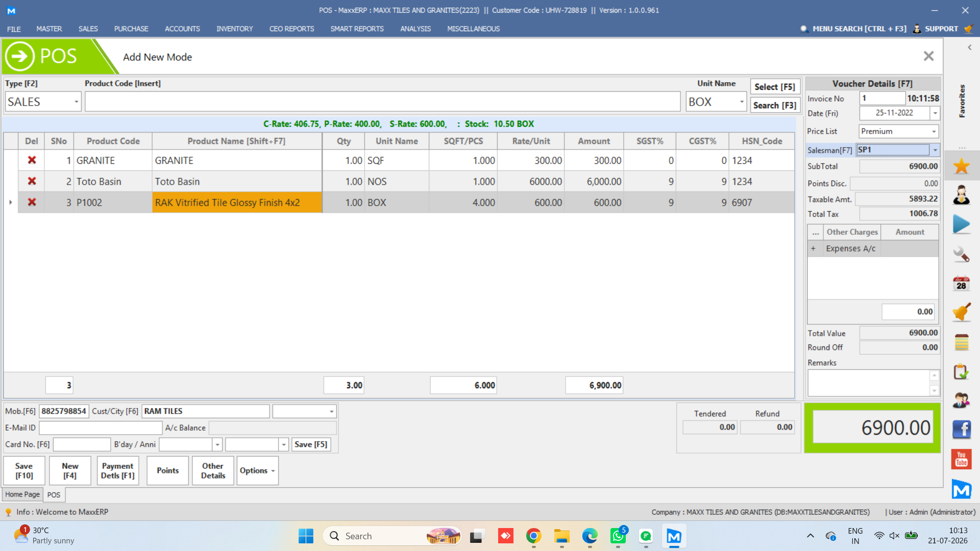
Task: Click the Save [F10] button
Action: pos(24,470)
